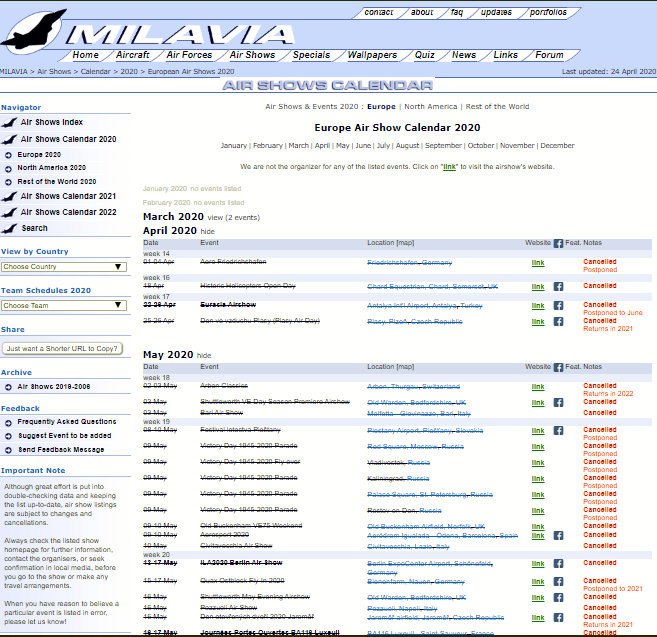
Task: Click arrow bullet beside North America 2020
Action: coord(8,169)
